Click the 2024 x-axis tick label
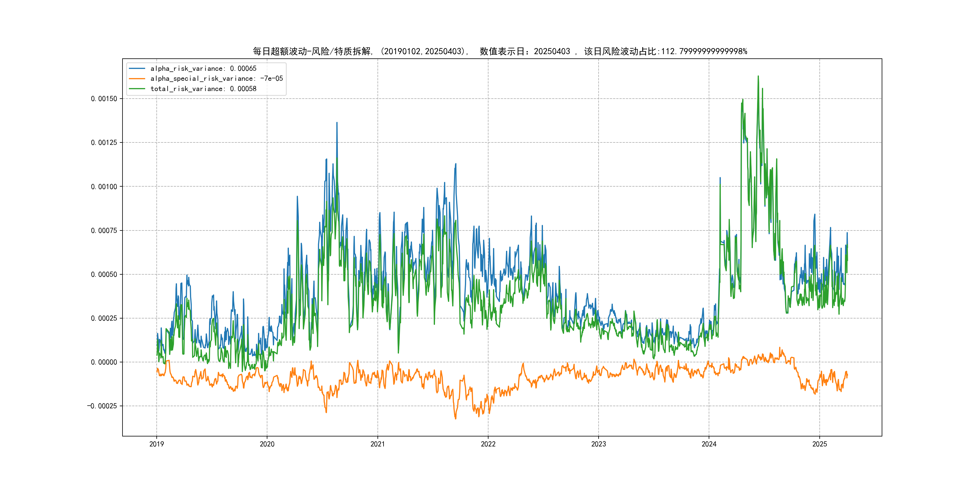 709,444
